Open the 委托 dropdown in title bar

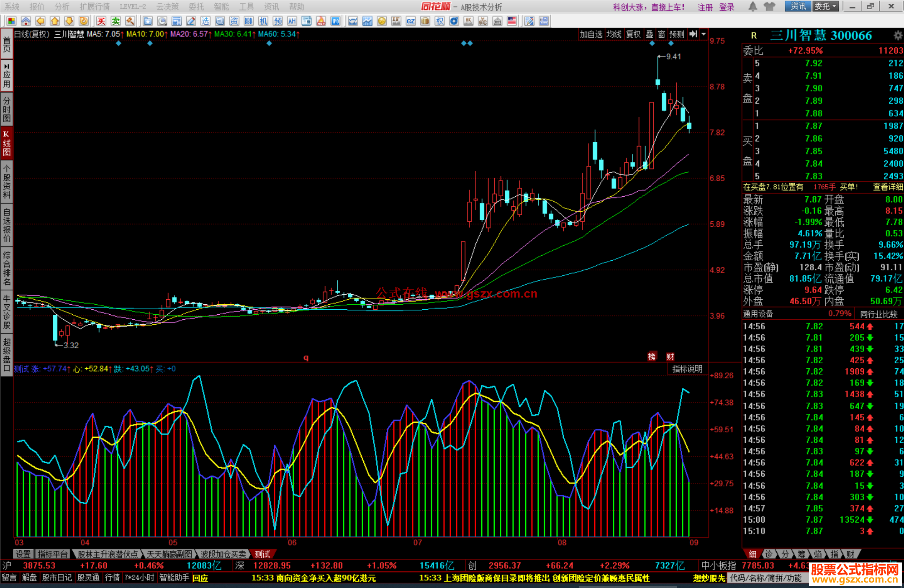[825, 6]
